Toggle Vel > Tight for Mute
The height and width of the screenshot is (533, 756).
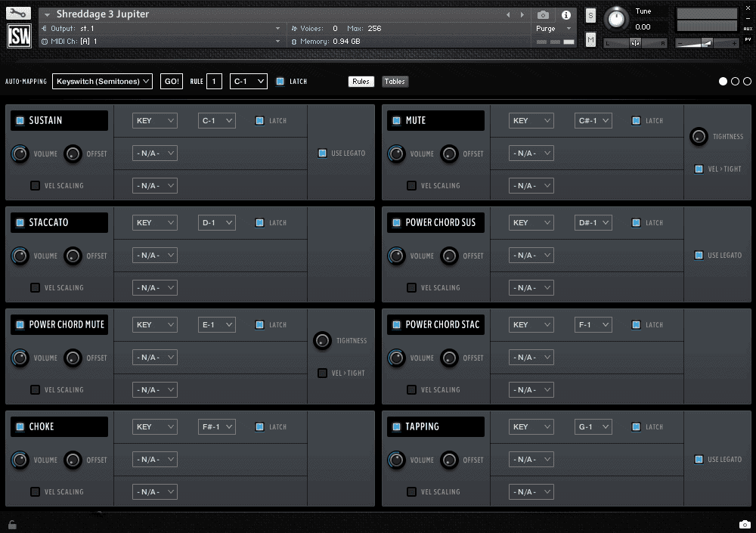(x=699, y=169)
